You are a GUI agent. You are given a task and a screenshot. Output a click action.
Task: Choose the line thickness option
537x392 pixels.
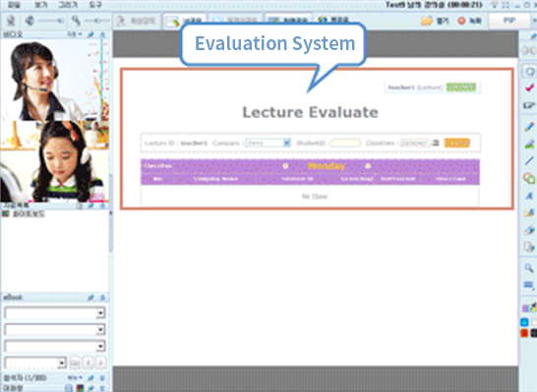tap(529, 285)
